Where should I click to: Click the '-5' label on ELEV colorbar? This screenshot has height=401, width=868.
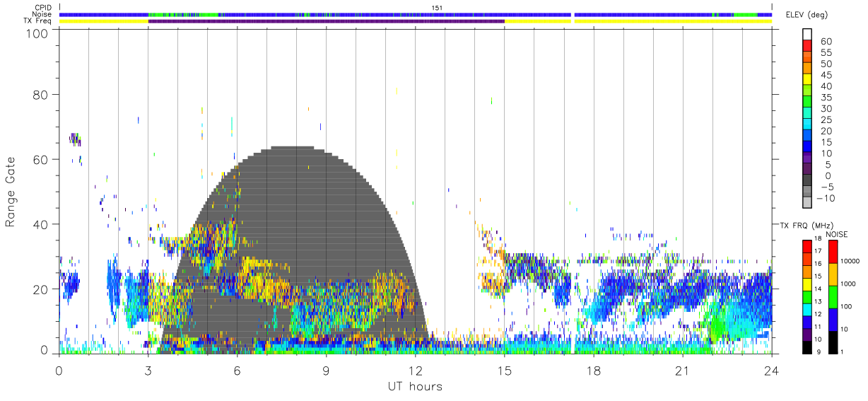[826, 187]
